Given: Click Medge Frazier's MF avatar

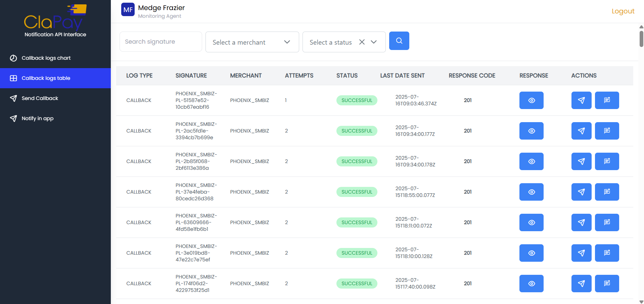Looking at the screenshot, I should point(128,9).
